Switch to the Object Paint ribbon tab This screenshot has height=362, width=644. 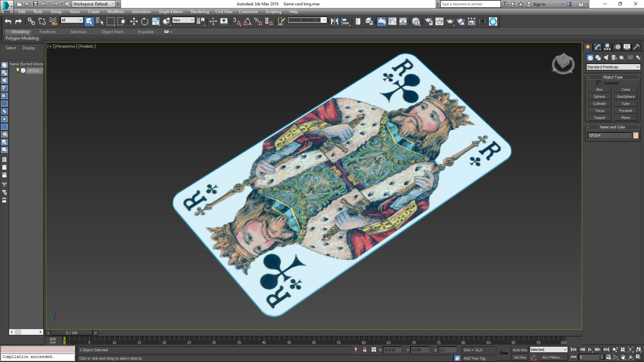(x=112, y=32)
